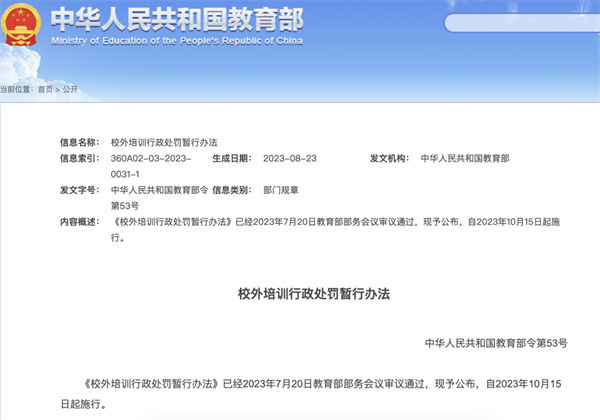600x420 pixels.
Task: Click the right-aligned 中华人民共和国教育部令第53号 line
Action: point(496,343)
